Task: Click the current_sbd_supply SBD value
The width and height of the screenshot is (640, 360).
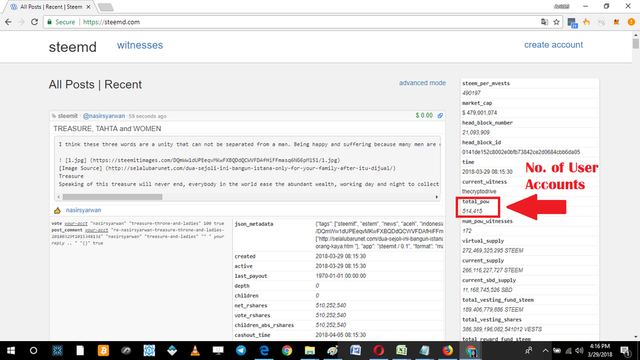Action: tap(487, 290)
